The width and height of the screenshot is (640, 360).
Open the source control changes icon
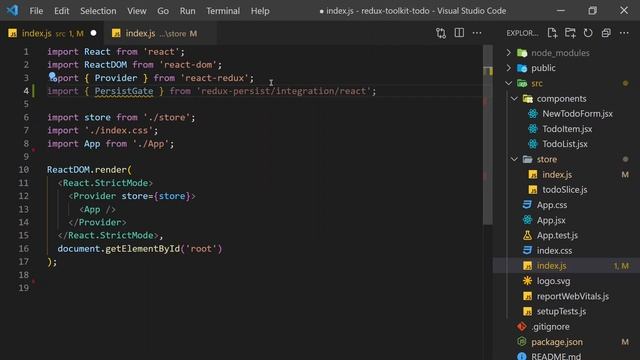tap(441, 33)
